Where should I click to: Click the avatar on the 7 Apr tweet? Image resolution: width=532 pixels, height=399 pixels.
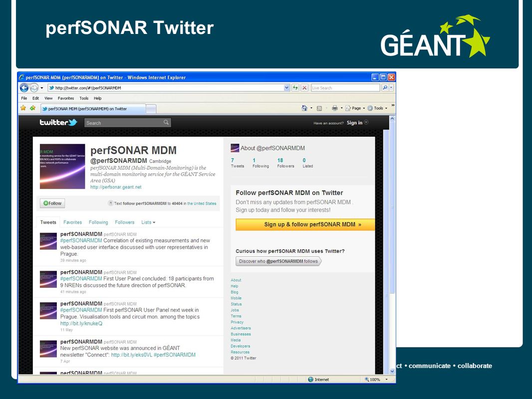(x=48, y=349)
